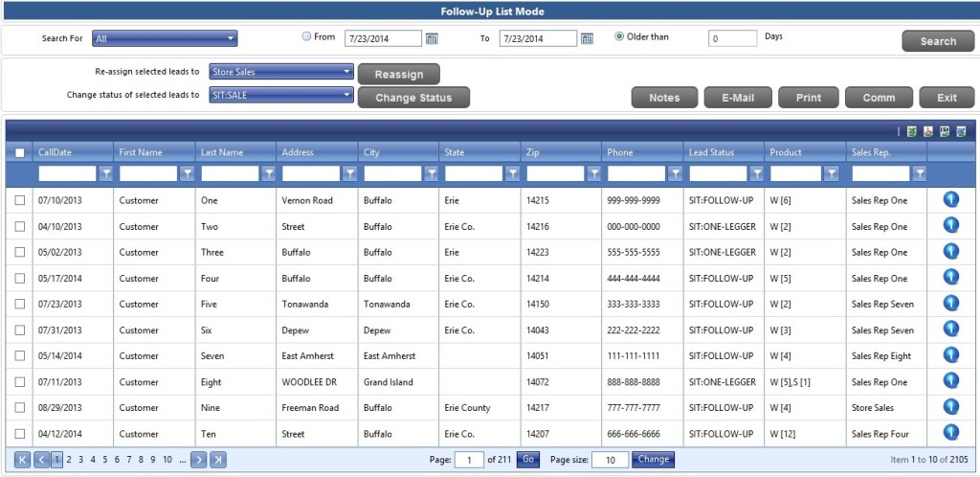Open filter options for CallDate column
980x477 pixels.
pos(106,173)
